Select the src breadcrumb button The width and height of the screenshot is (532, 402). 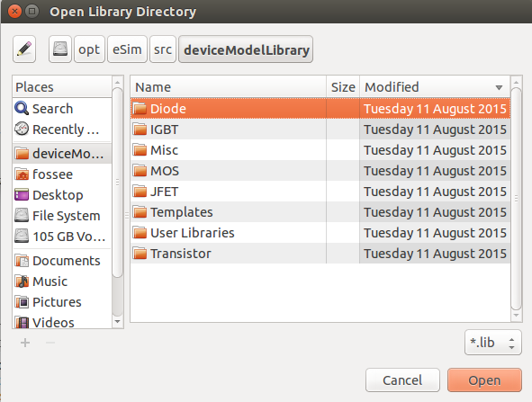163,49
